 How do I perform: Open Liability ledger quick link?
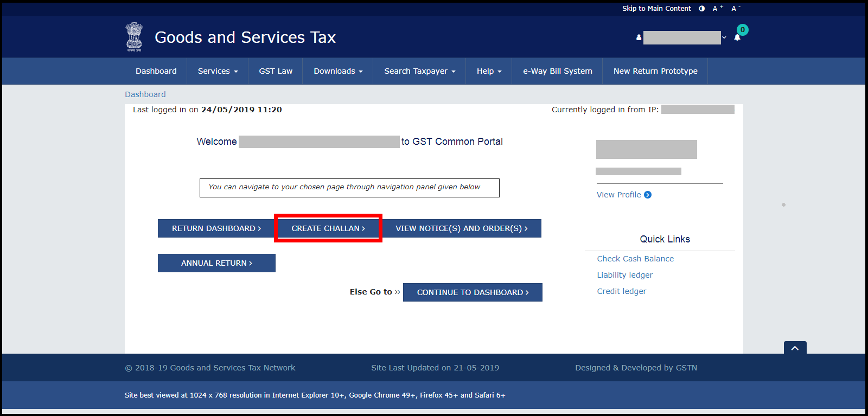tap(625, 275)
